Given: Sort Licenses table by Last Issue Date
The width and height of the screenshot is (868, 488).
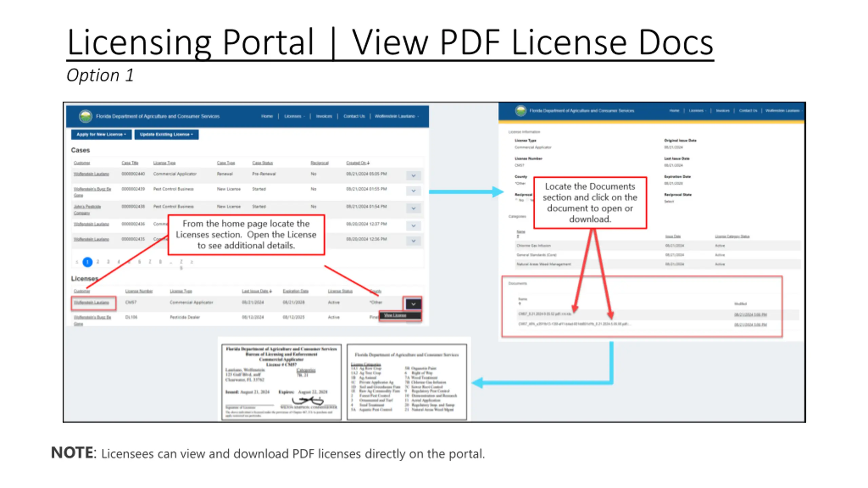Looking at the screenshot, I should point(257,291).
